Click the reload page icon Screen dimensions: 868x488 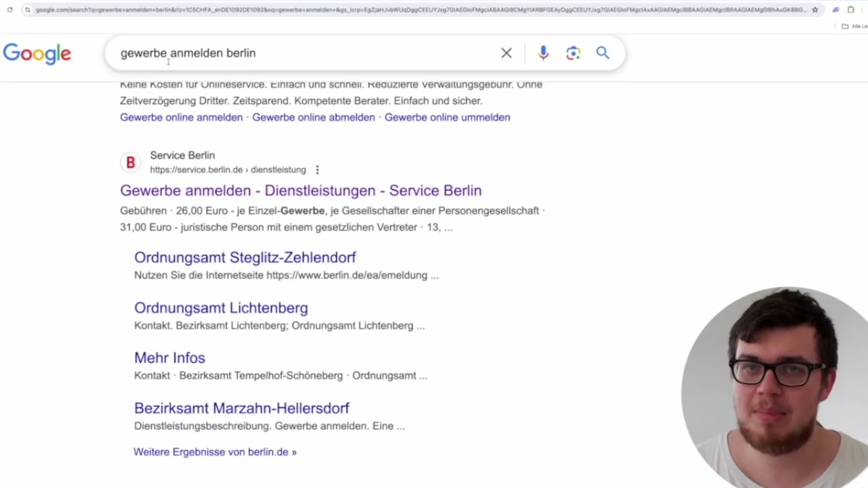click(10, 9)
